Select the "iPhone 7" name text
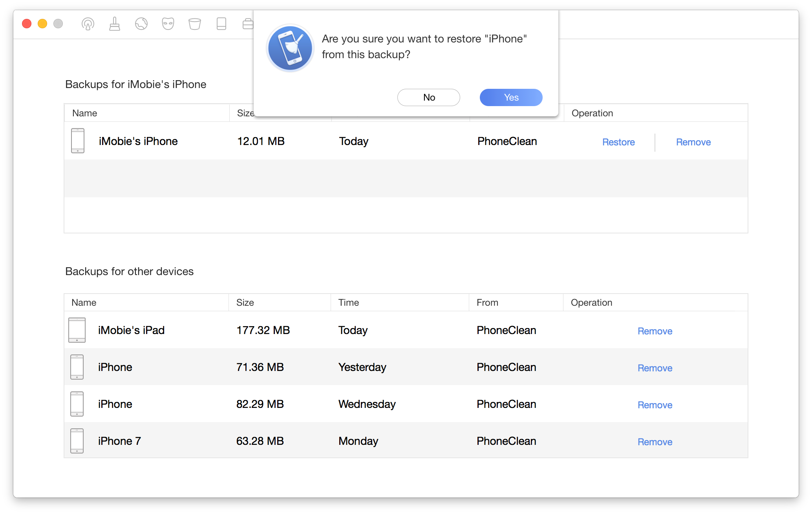Image resolution: width=812 pixels, height=514 pixels. pos(119,441)
